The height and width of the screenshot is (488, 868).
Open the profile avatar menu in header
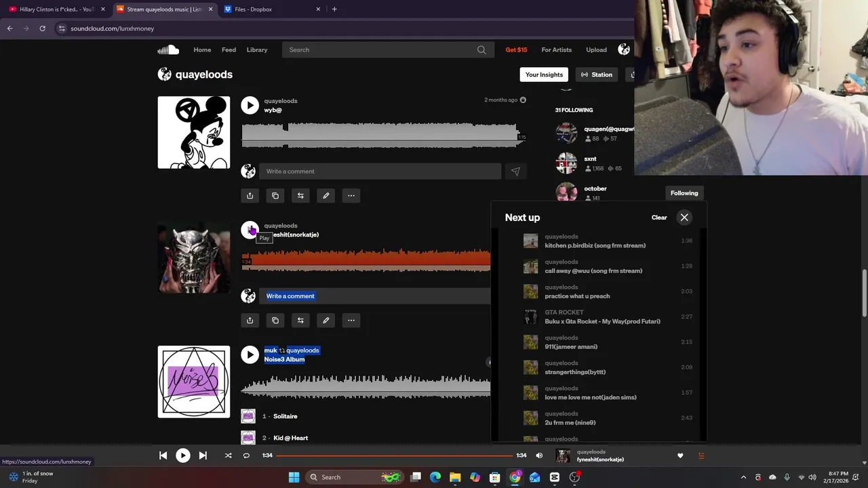pyautogui.click(x=624, y=49)
